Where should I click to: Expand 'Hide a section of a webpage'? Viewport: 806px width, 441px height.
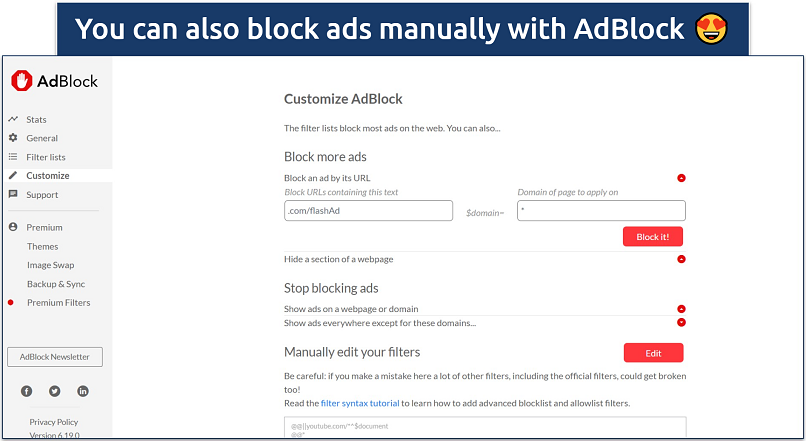(681, 259)
